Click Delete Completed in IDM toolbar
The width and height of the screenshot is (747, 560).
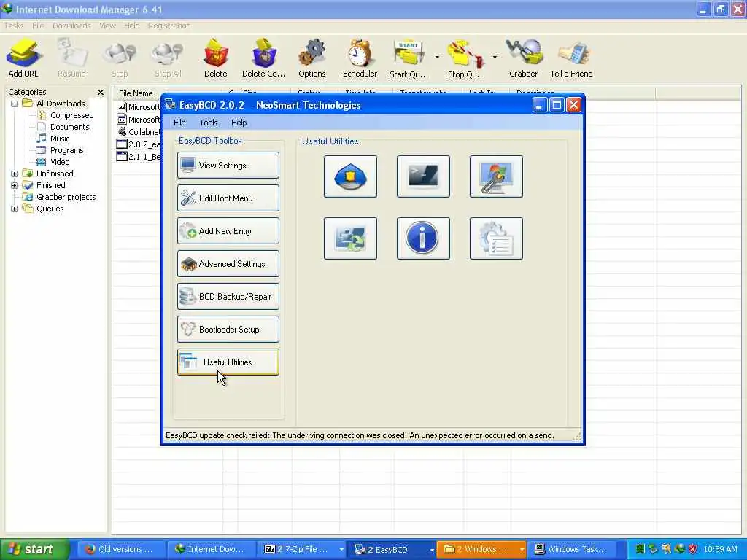263,58
